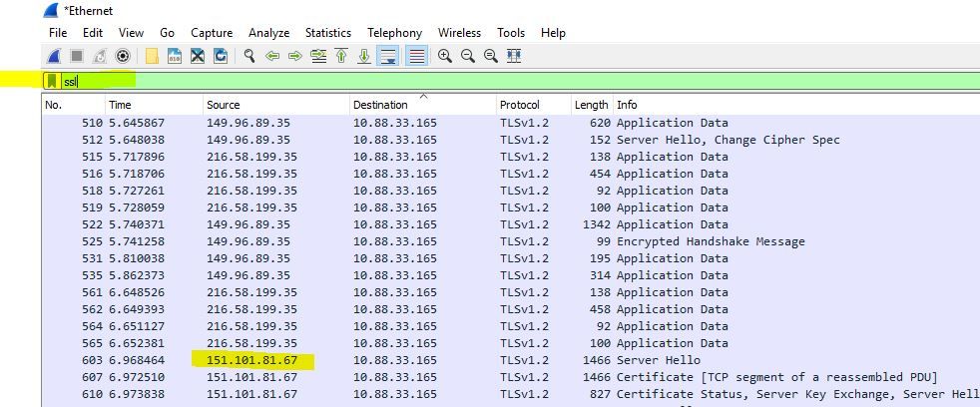Open the Edit menu
The height and width of the screenshot is (407, 980).
click(x=93, y=33)
